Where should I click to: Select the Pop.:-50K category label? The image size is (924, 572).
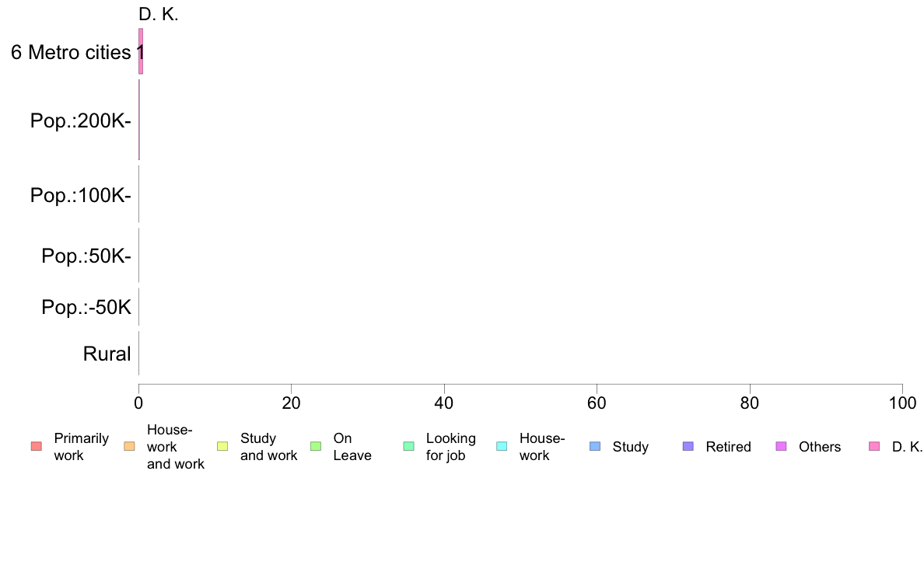(x=86, y=307)
